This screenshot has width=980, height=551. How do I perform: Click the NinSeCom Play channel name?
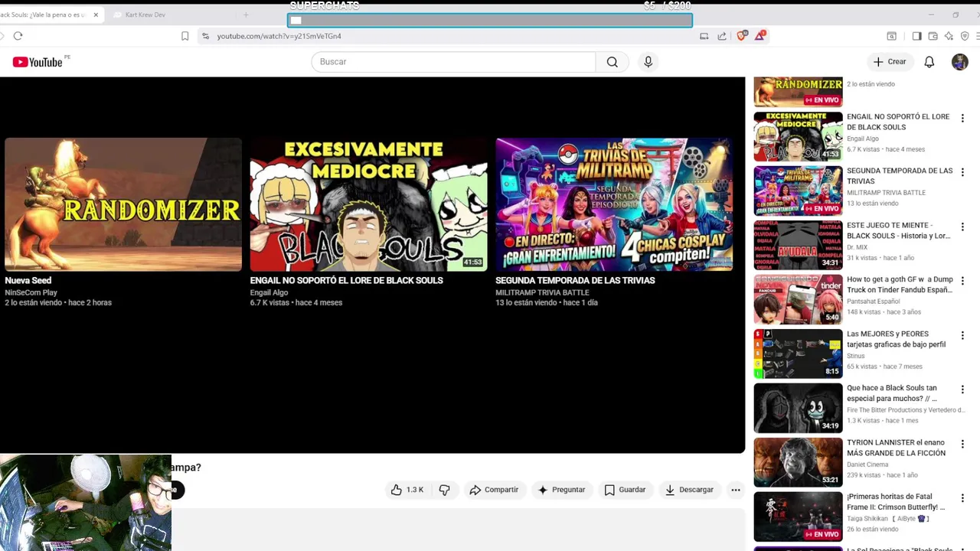coord(31,292)
